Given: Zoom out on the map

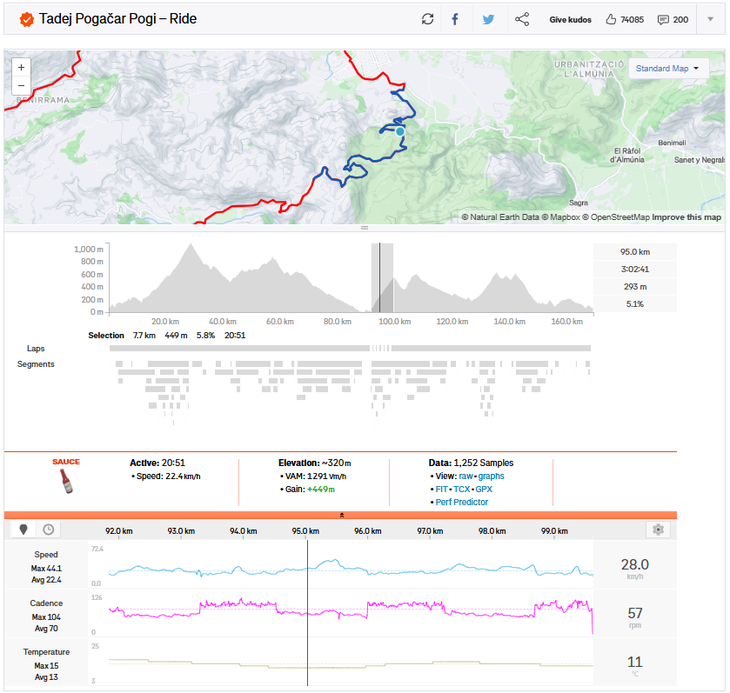Looking at the screenshot, I should (21, 86).
